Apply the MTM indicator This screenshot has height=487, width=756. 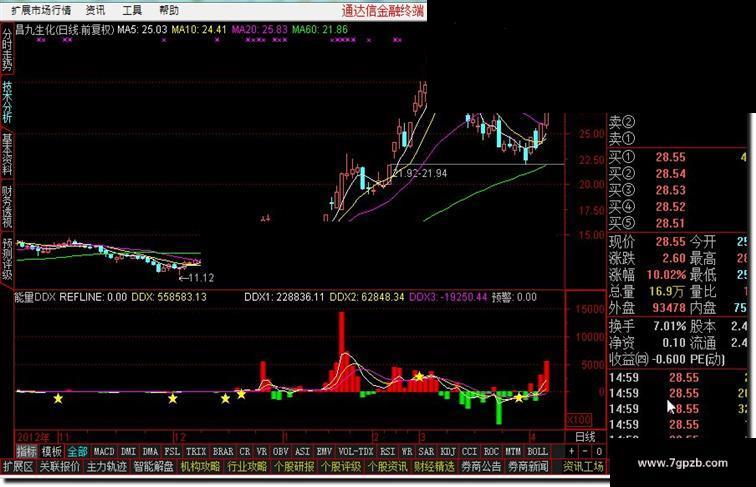(513, 452)
